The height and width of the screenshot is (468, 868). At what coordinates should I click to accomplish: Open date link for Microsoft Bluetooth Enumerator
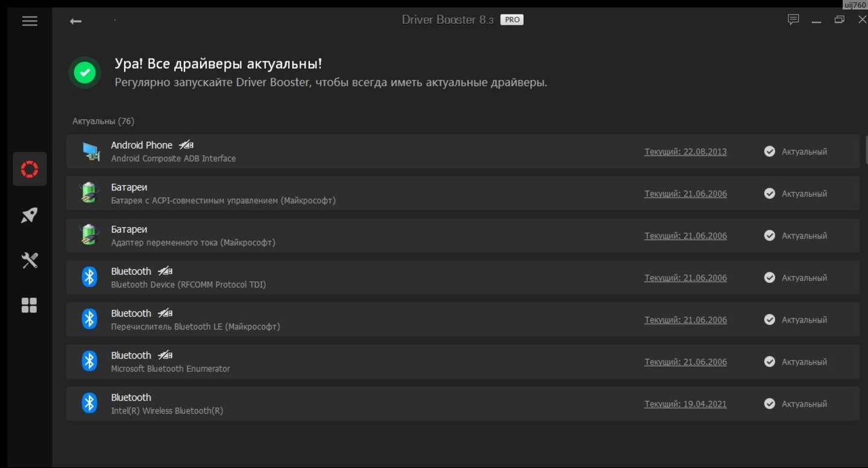[685, 362]
